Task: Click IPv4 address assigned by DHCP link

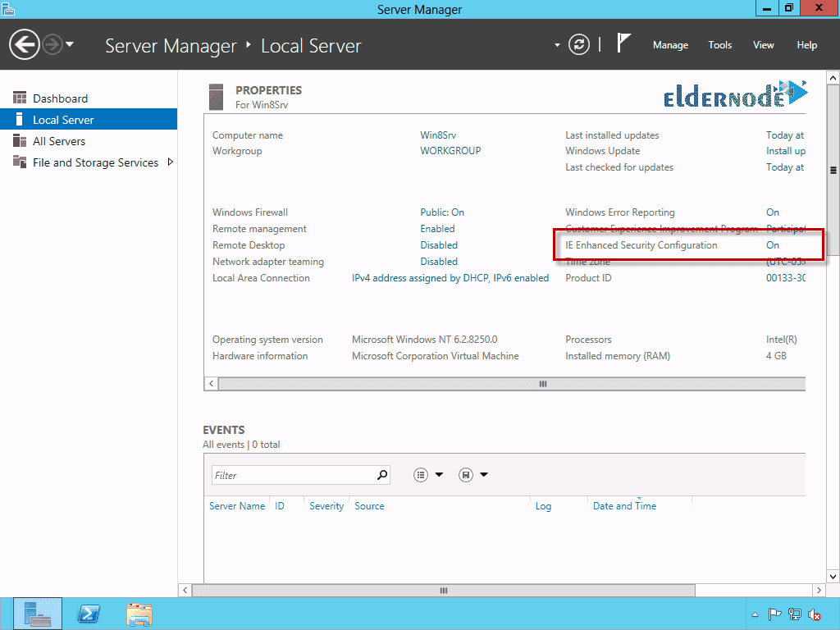Action: coord(450,278)
